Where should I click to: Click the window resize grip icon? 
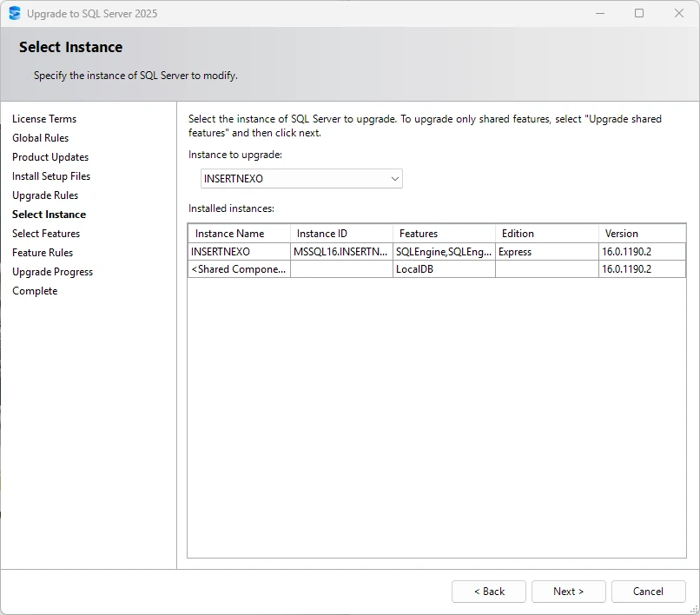point(694,609)
